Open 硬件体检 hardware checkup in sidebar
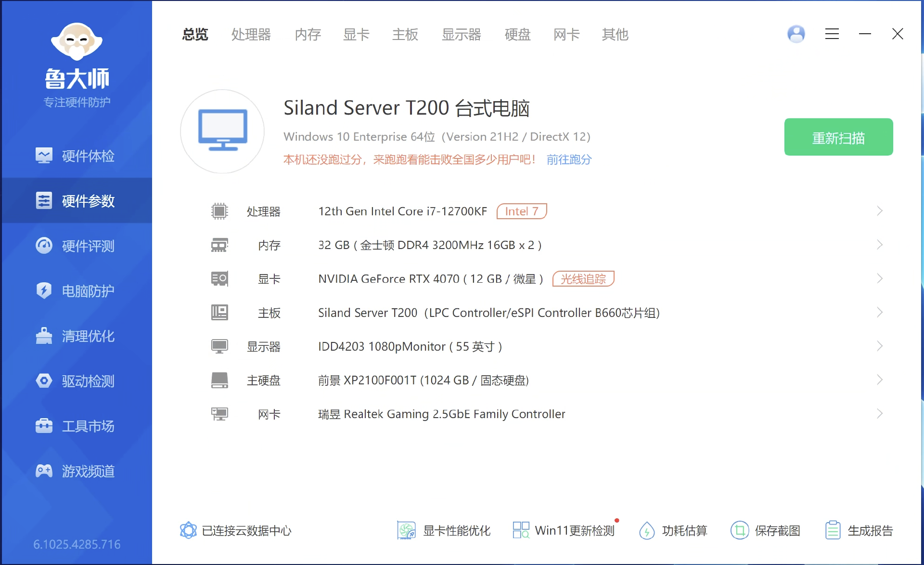The height and width of the screenshot is (565, 924). pyautogui.click(x=77, y=156)
